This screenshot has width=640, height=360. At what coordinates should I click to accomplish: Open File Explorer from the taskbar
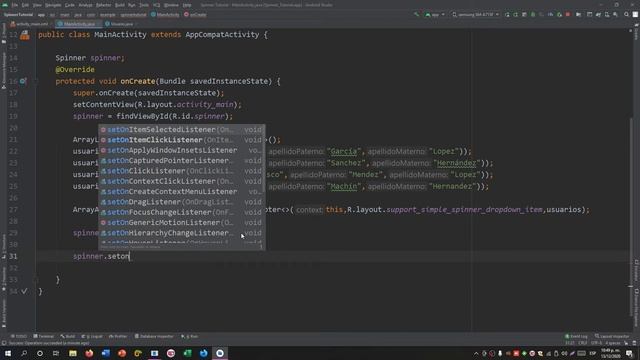pyautogui.click(x=73, y=353)
